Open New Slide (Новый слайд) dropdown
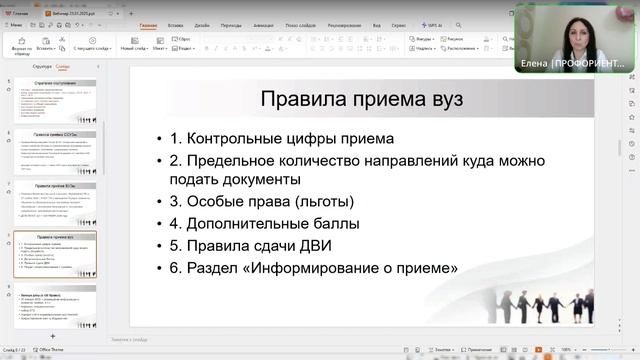This screenshot has height=360, width=640. coord(147,49)
